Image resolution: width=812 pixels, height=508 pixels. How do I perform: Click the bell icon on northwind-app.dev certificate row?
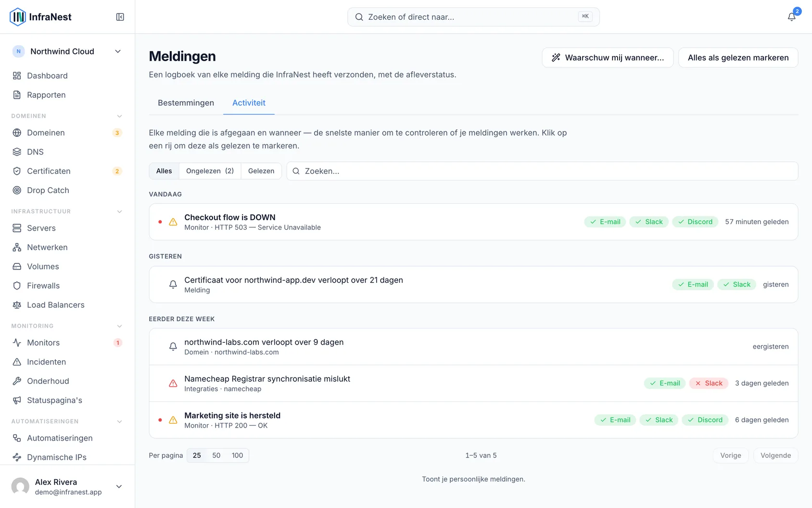coord(173,285)
